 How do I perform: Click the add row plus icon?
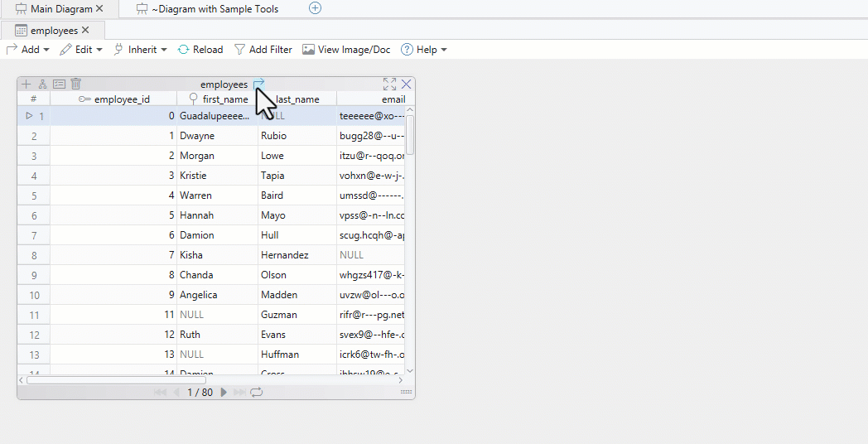(26, 84)
